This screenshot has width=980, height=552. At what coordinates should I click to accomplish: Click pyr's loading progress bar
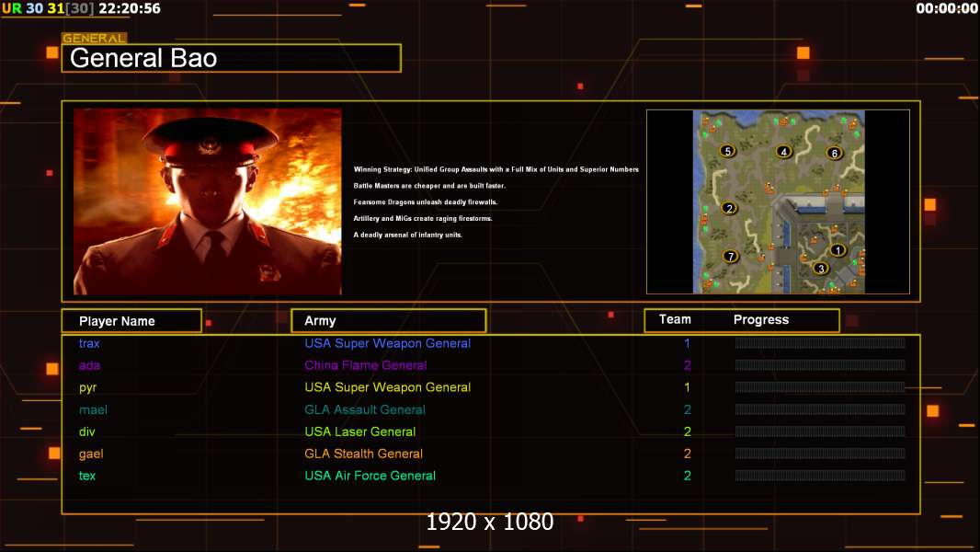[820, 387]
